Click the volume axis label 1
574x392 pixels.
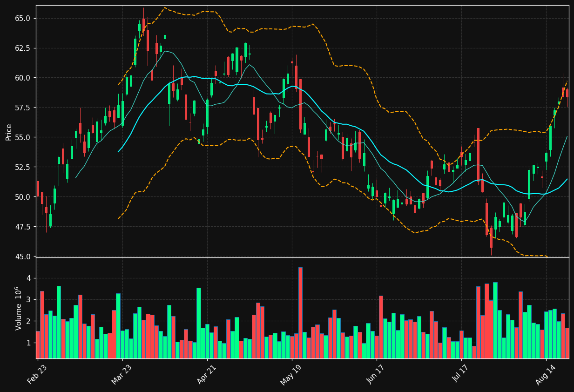click(28, 343)
